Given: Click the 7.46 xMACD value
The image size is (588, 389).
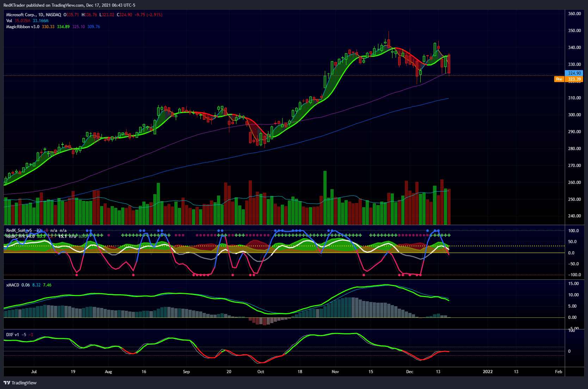Looking at the screenshot, I should 47,285.
